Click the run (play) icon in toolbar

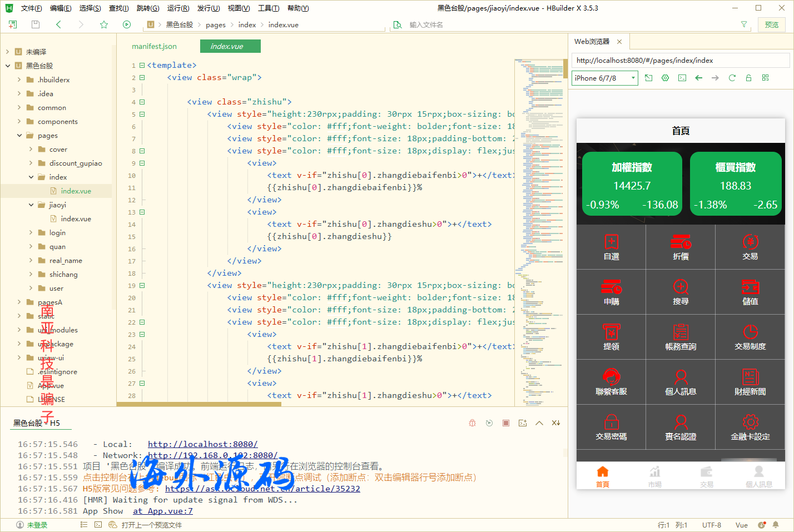127,24
